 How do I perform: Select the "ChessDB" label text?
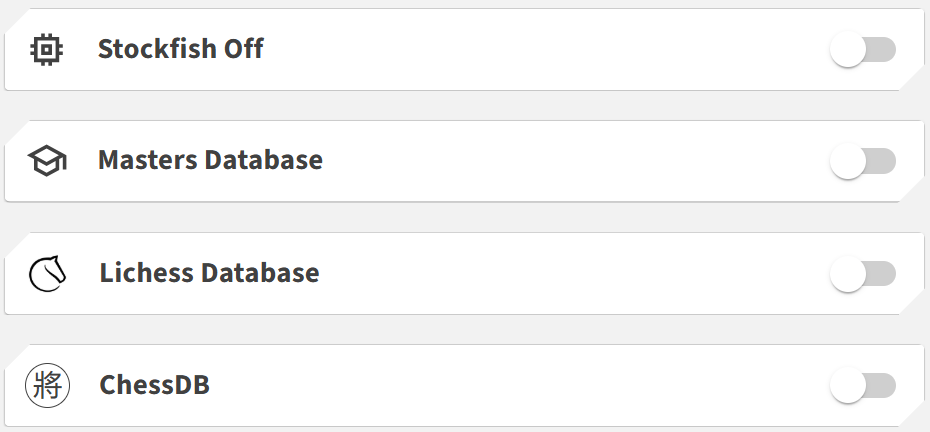[x=154, y=385]
